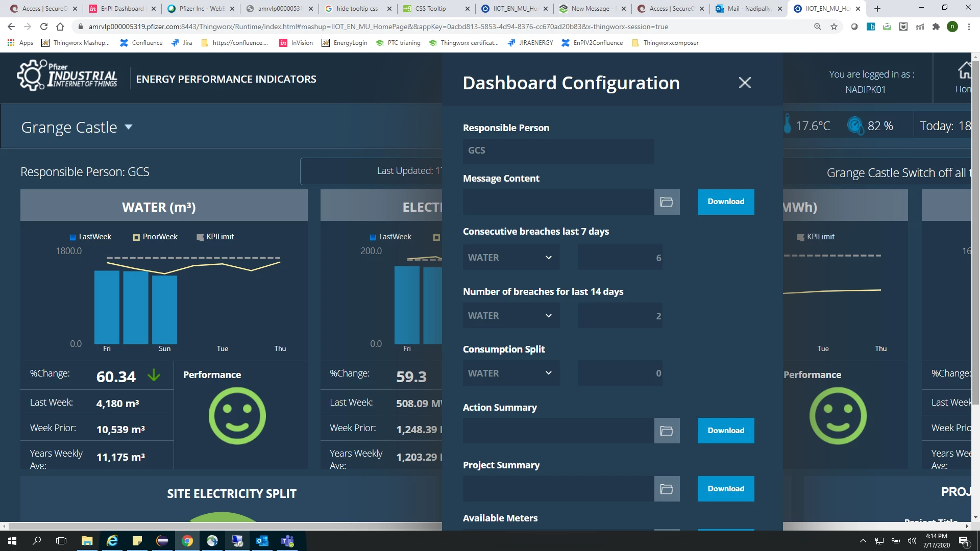Screen dimensions: 980x551
Task: Download the Project Summary file
Action: point(726,489)
